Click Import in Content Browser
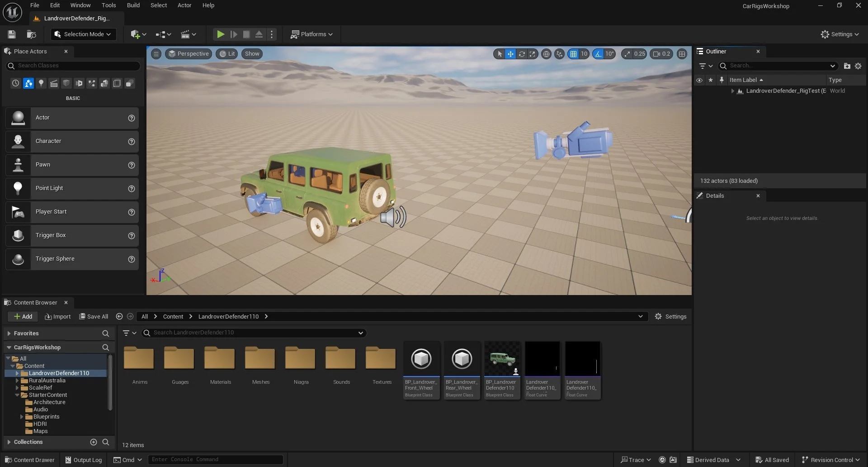Viewport: 868px width, 467px height. [x=58, y=317]
